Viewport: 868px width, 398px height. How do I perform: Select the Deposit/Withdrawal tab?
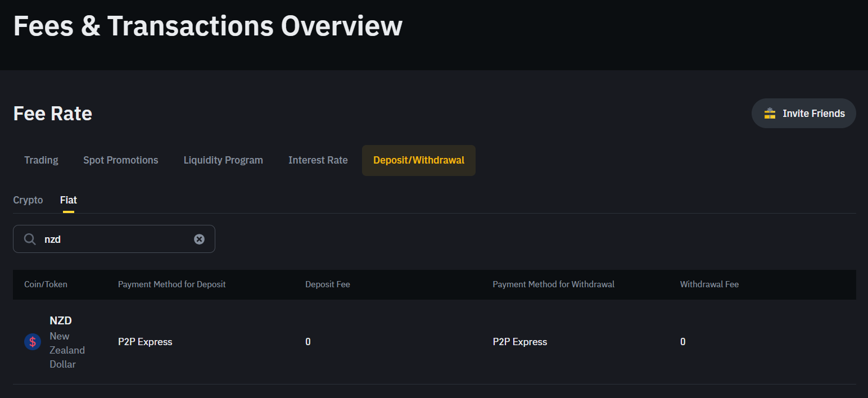tap(419, 160)
